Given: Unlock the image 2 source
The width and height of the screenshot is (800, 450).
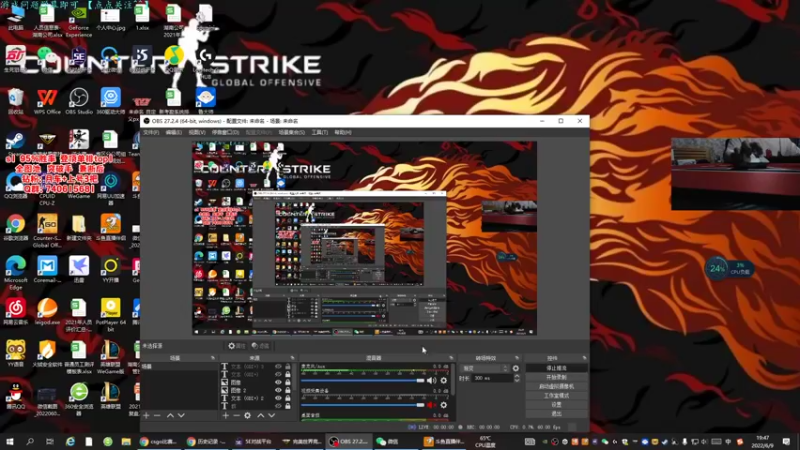Looking at the screenshot, I should pos(288,390).
